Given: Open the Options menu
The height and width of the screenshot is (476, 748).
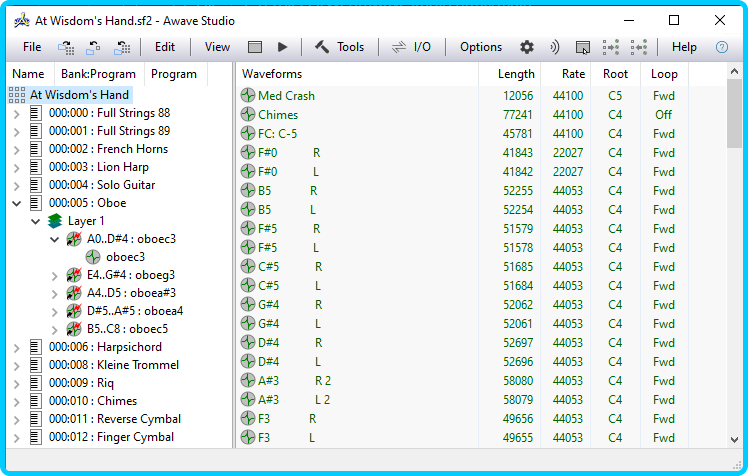Looking at the screenshot, I should coord(481,47).
